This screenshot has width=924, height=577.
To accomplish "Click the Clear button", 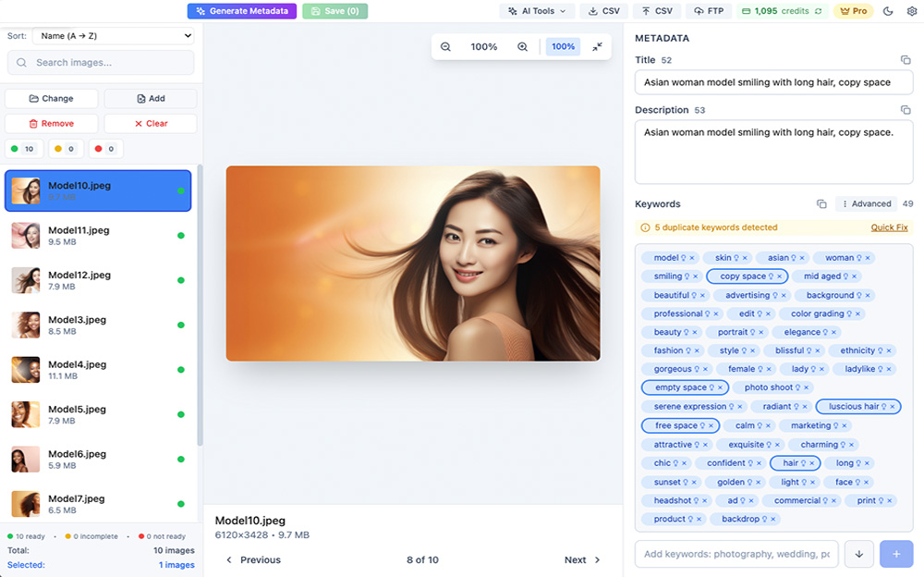I will coord(151,123).
